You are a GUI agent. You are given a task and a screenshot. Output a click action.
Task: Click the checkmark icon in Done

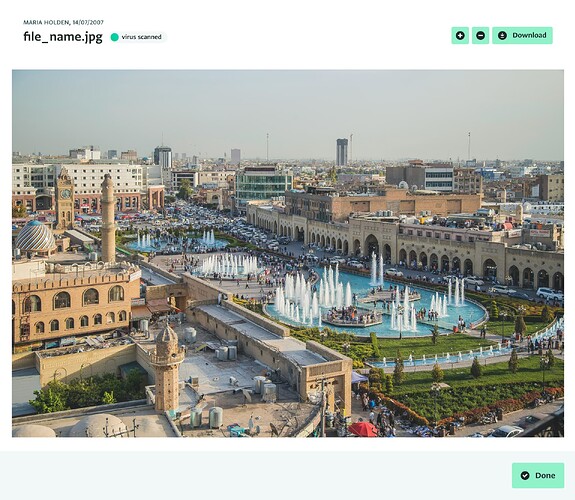tap(525, 475)
